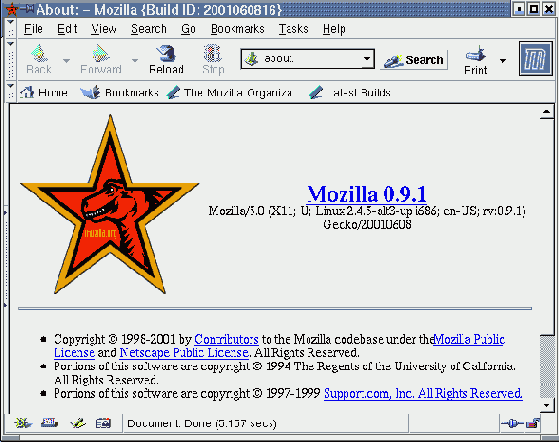Viewport: 559px width, 442px height.
Task: Reload the current page
Action: coord(166,60)
